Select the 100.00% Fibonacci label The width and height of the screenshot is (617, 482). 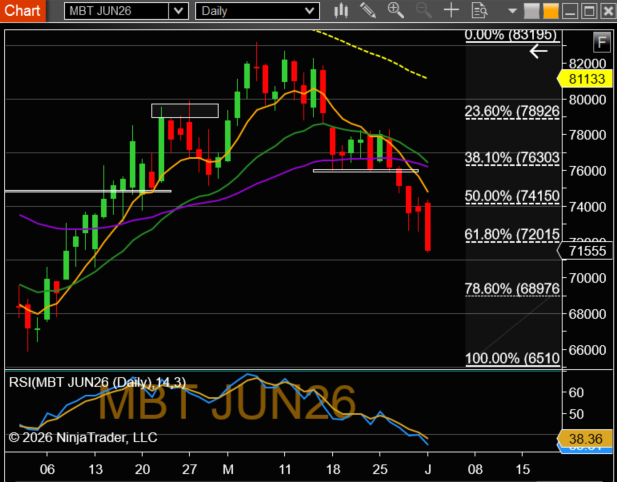(512, 358)
